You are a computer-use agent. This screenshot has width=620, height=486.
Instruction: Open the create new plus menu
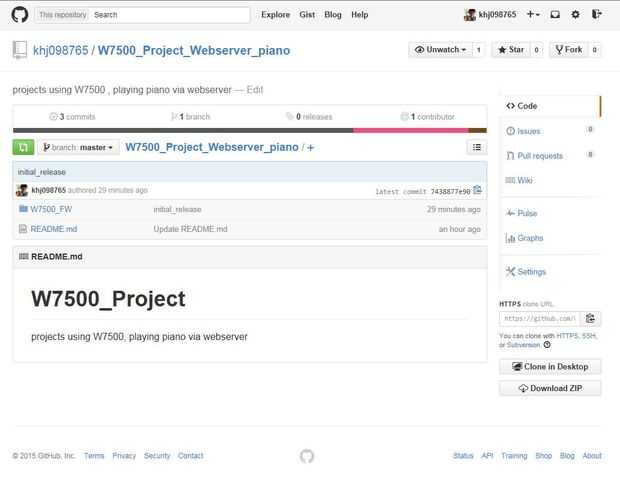(533, 15)
